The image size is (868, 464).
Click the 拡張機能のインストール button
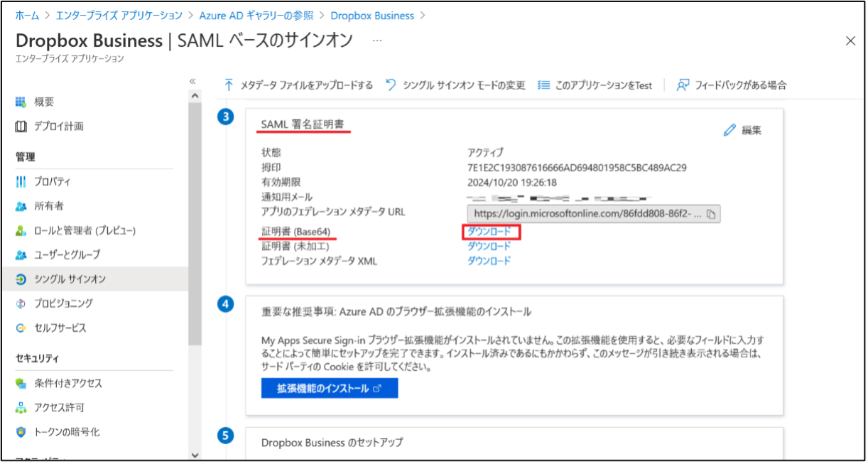coord(329,389)
